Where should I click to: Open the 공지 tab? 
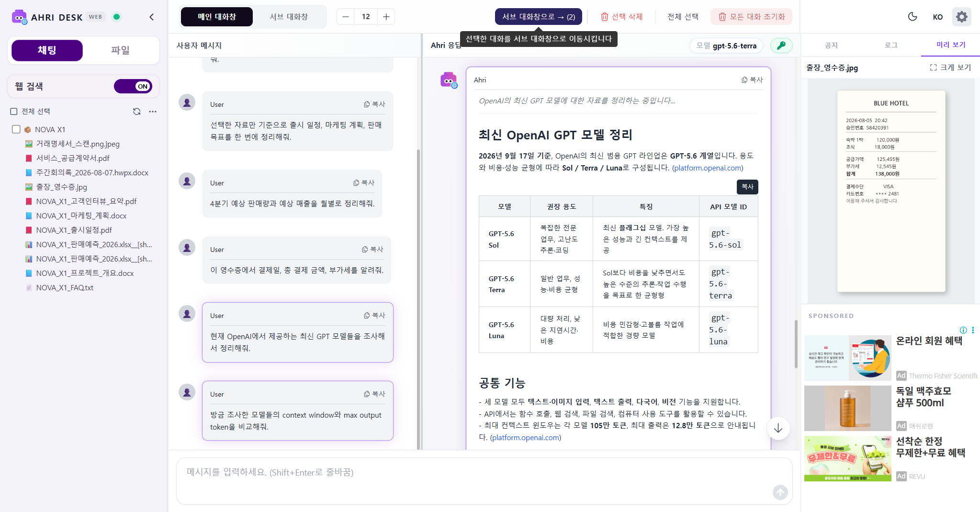(x=831, y=45)
